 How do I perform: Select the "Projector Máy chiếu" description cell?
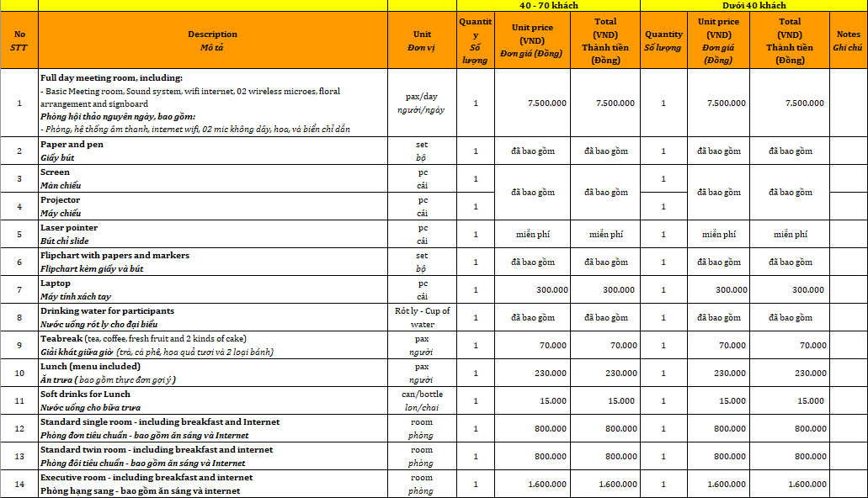212,206
